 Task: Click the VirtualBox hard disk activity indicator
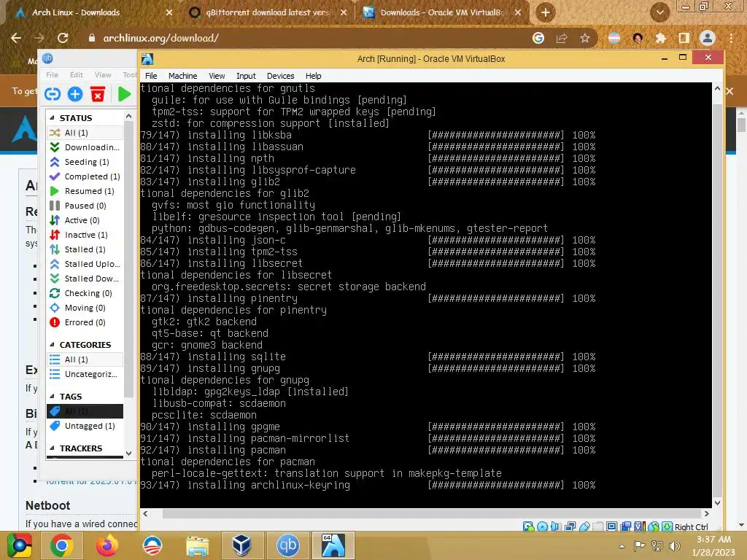(x=528, y=526)
